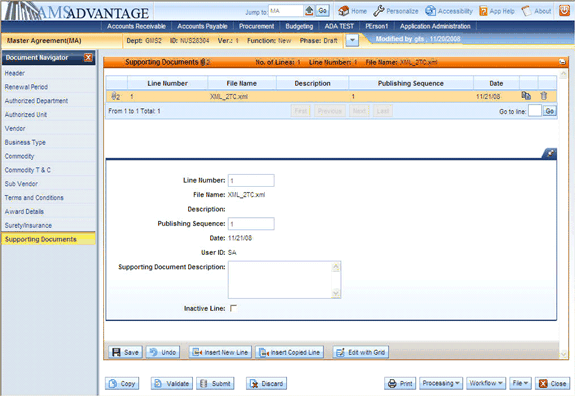Image resolution: width=576 pixels, height=397 pixels.
Task: Open the Processing dropdown menu
Action: (441, 383)
